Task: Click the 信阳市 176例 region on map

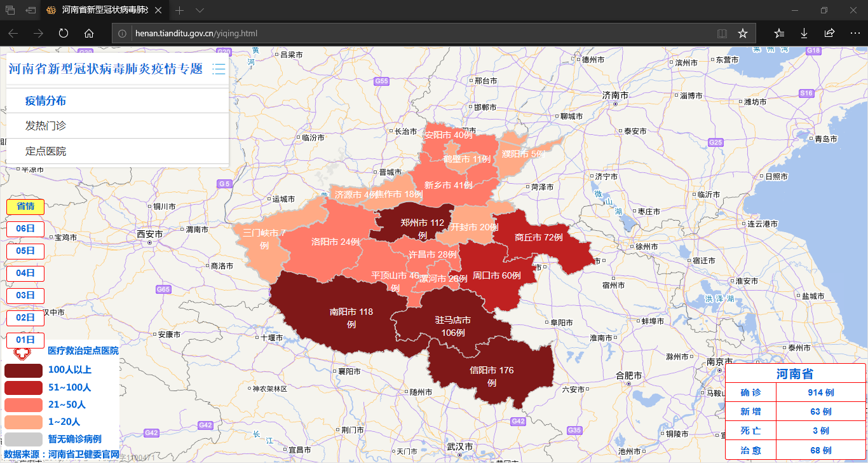Action: (x=491, y=375)
